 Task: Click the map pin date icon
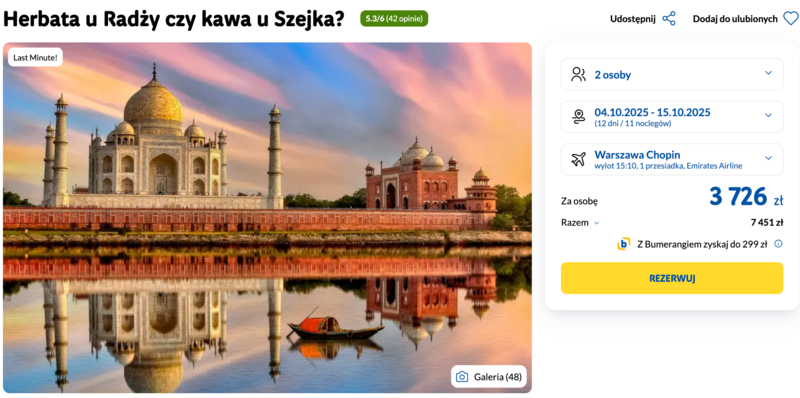point(579,117)
